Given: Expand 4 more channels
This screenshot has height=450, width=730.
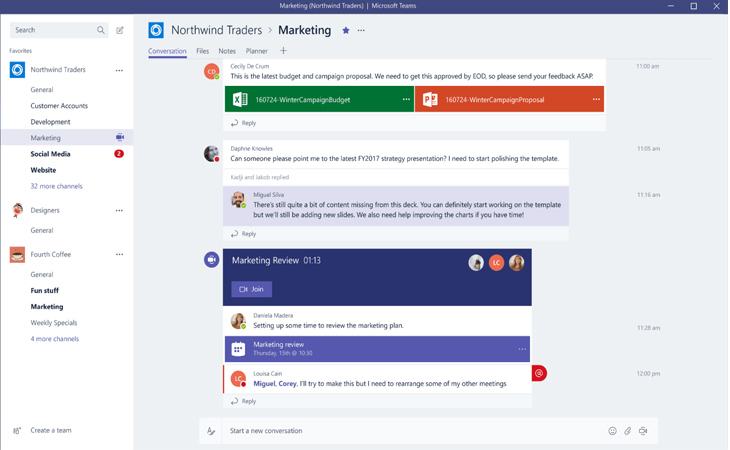Looking at the screenshot, I should click(54, 339).
